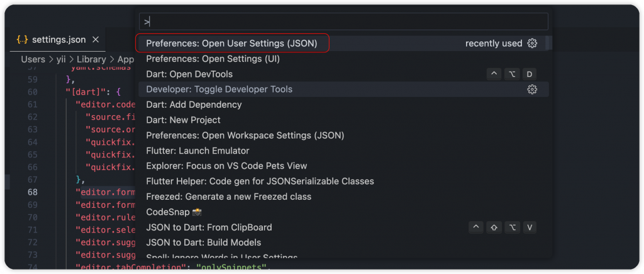Click the command list scrollbar thumb
Image resolution: width=644 pixels, height=274 pixels.
(x=548, y=43)
